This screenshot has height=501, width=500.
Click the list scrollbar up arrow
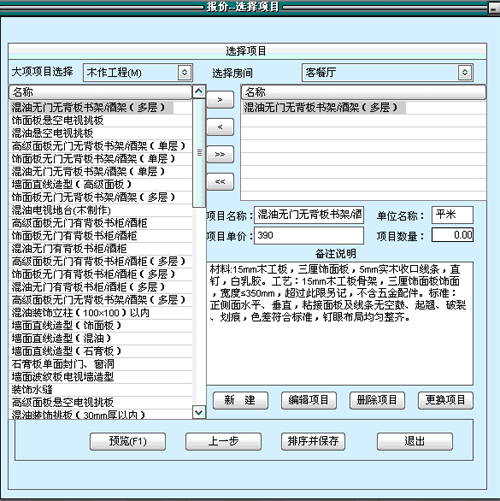[199, 91]
